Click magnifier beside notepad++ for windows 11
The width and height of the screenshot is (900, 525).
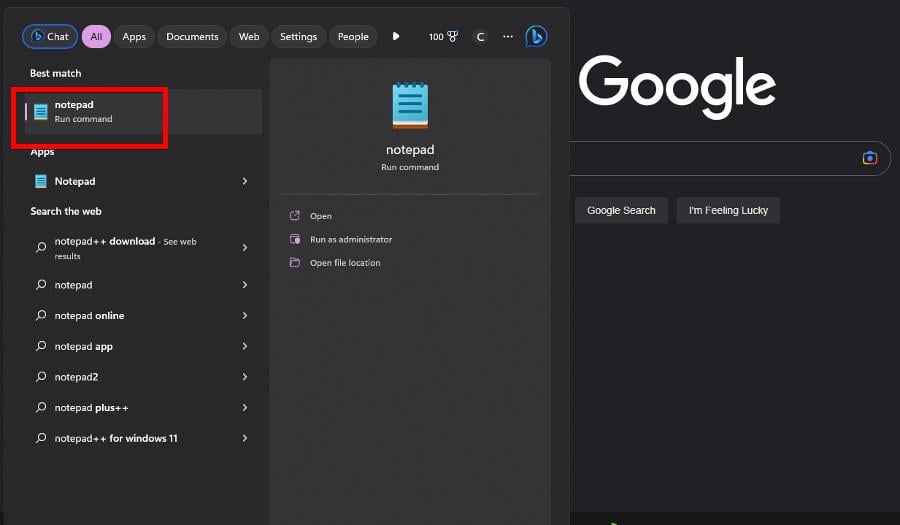[x=41, y=438]
